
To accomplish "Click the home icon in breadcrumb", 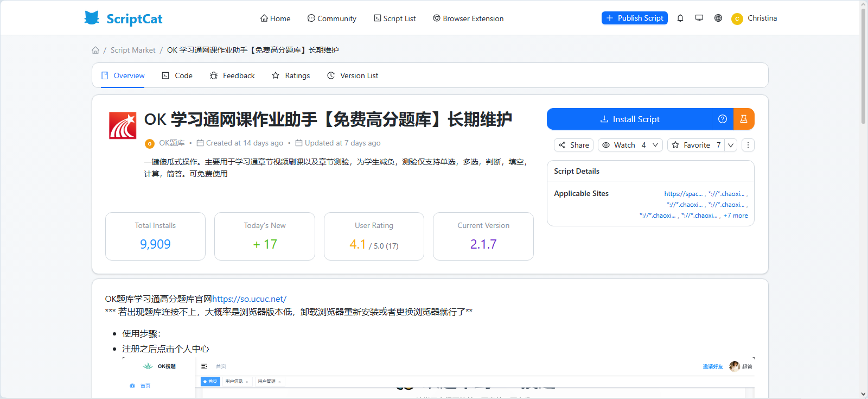I will point(95,50).
